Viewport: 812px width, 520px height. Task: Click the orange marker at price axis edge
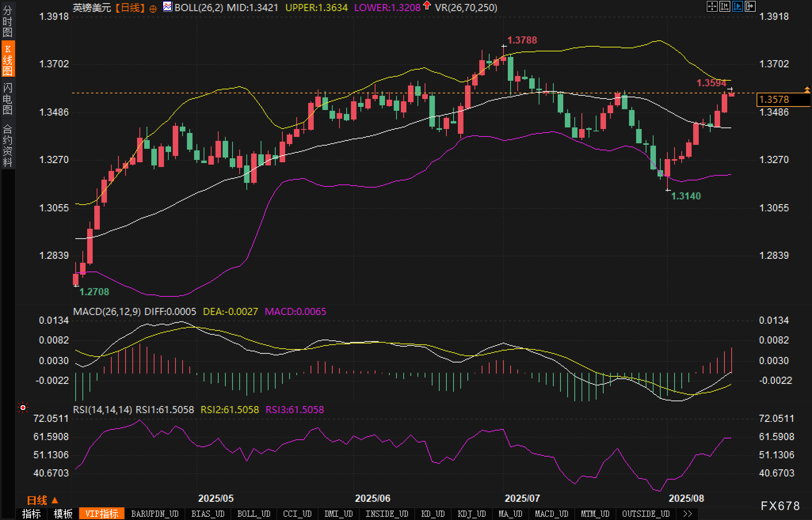(x=807, y=89)
